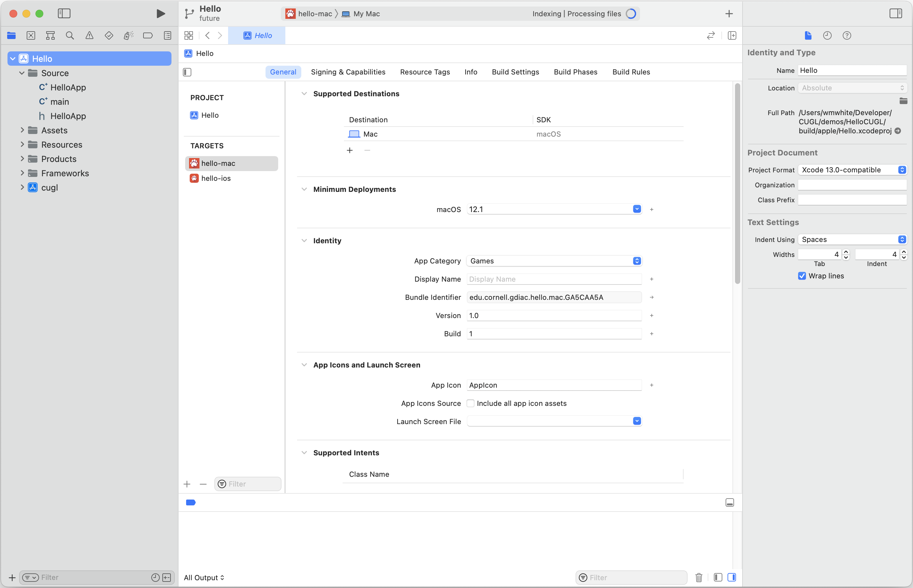Open the Signing & Capabilities tab
This screenshot has width=913, height=588.
[347, 72]
